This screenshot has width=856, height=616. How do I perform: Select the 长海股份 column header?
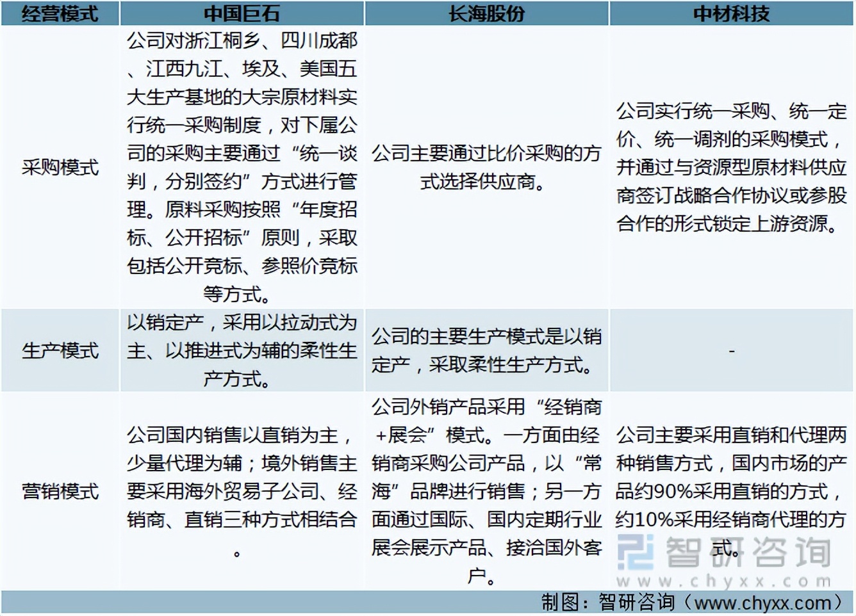click(487, 12)
